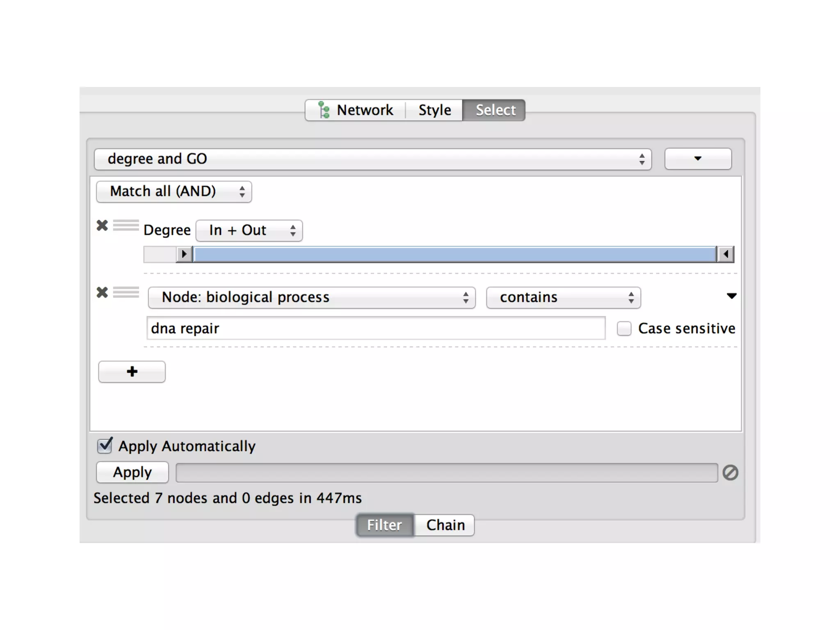840x630 pixels.
Task: Open the 'contains' operator dropdown
Action: click(x=563, y=297)
